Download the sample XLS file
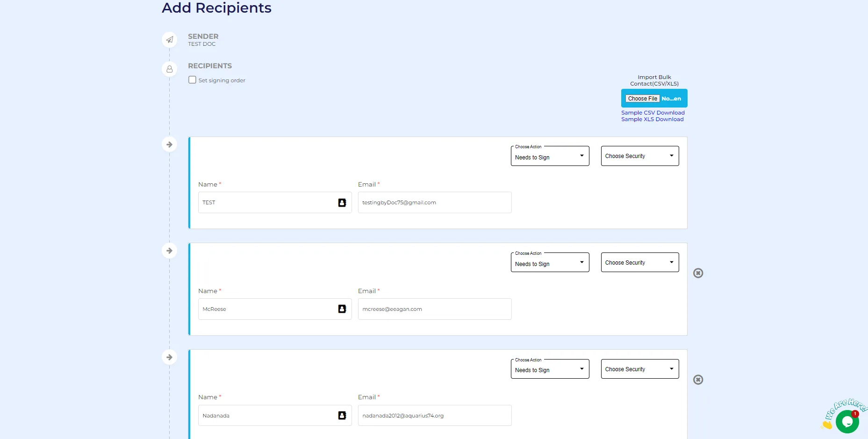 (x=652, y=119)
